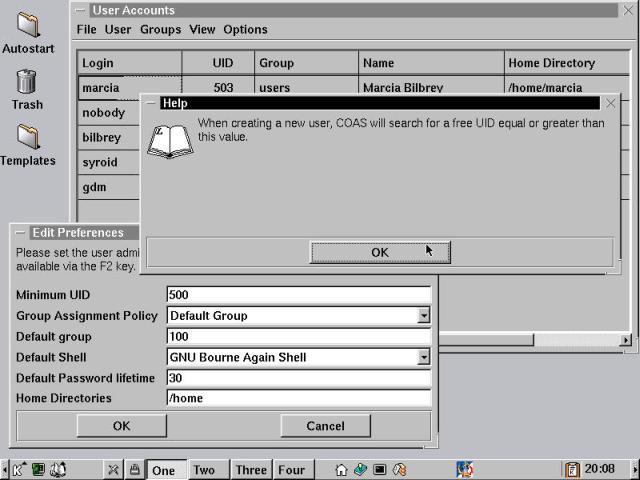640x480 pixels.
Task: Switch to virtual desktop Two
Action: pyautogui.click(x=204, y=470)
